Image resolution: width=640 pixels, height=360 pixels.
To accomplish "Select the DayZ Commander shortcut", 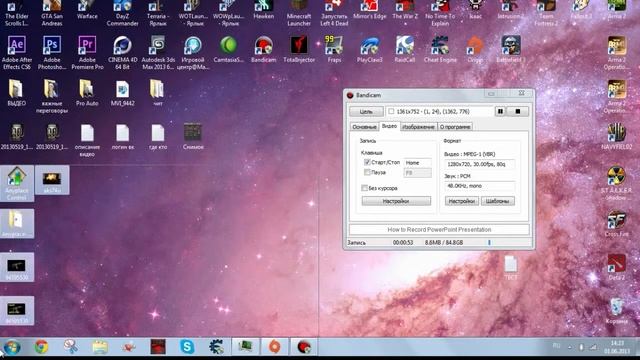I will click(x=122, y=13).
